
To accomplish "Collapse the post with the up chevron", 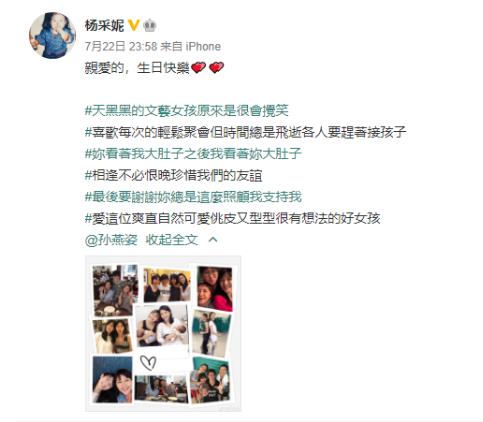I will tap(213, 240).
